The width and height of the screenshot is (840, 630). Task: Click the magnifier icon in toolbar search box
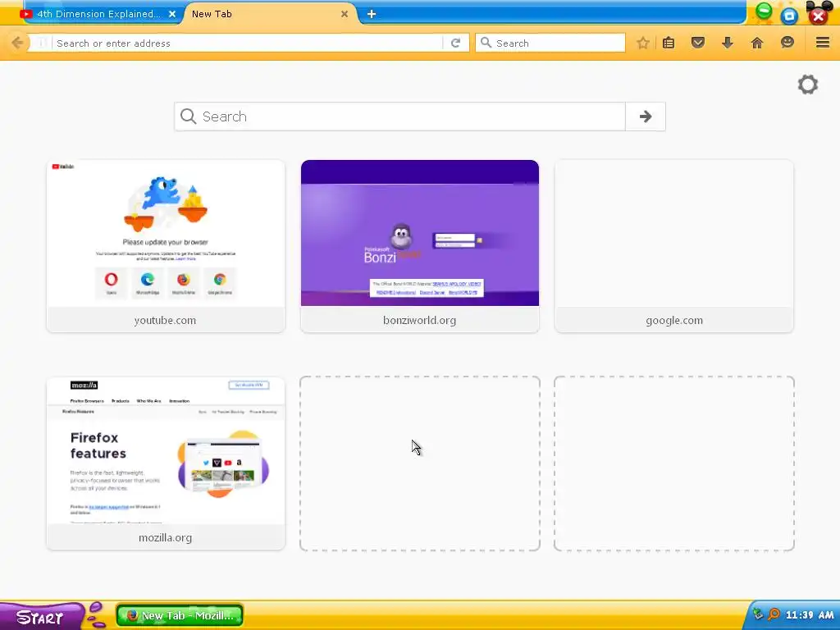coord(486,43)
